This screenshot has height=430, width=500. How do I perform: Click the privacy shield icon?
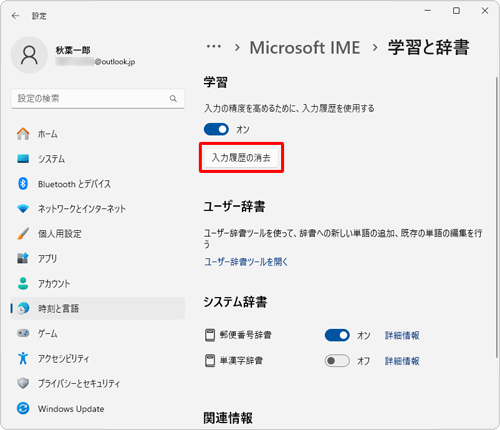23,383
